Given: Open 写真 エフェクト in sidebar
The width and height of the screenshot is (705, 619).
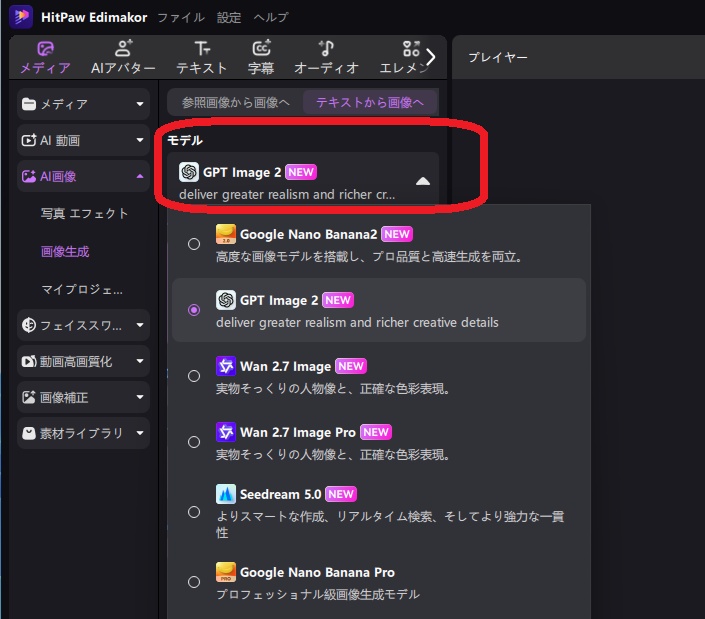Looking at the screenshot, I should [85, 213].
